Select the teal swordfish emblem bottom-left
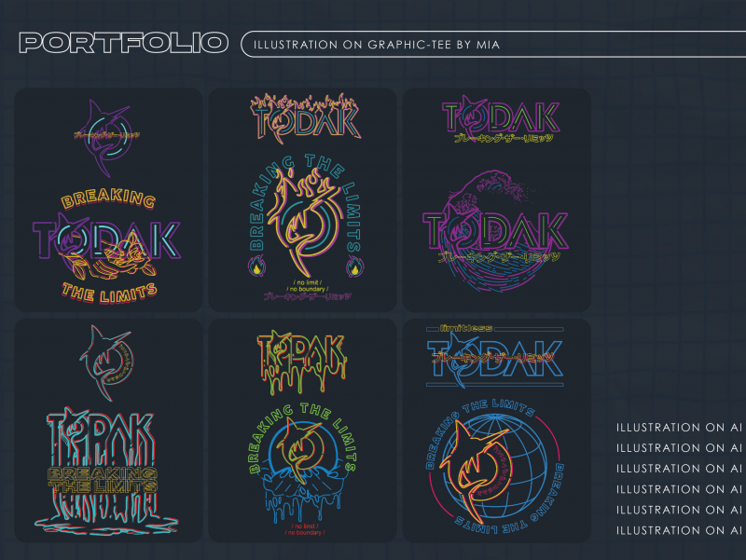Screen dimensions: 746x560 106,363
